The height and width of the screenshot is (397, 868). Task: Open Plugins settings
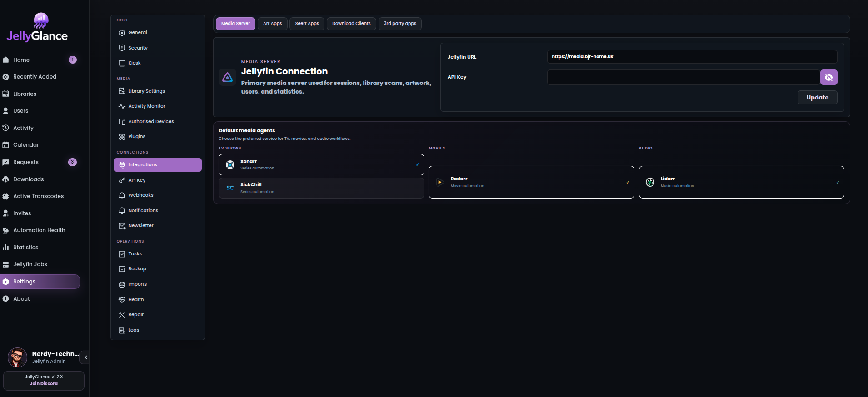coord(157,137)
